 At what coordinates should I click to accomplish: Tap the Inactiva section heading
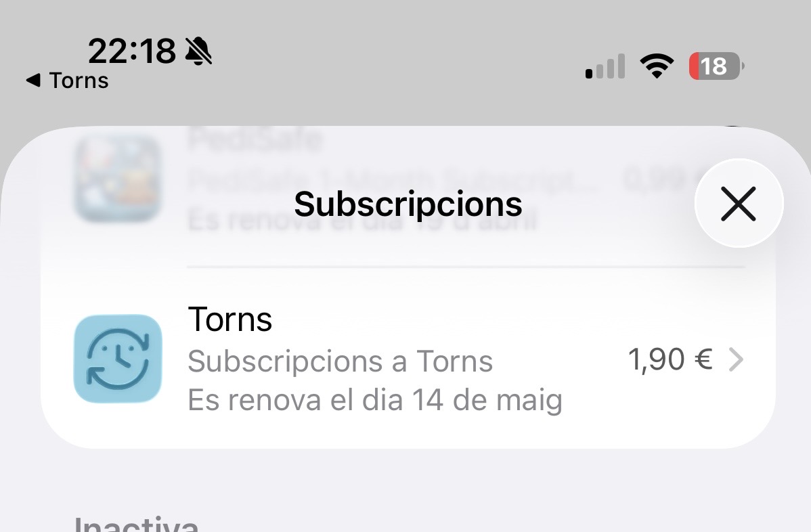136,523
